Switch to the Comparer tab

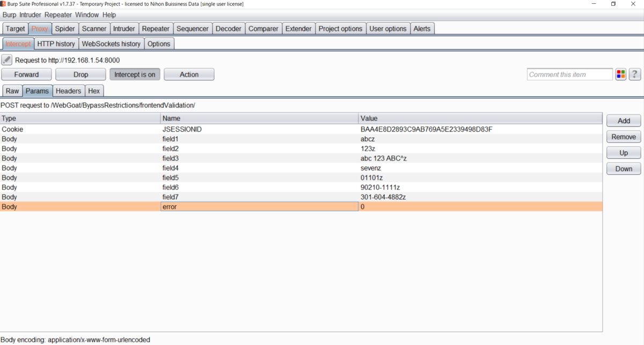click(264, 28)
